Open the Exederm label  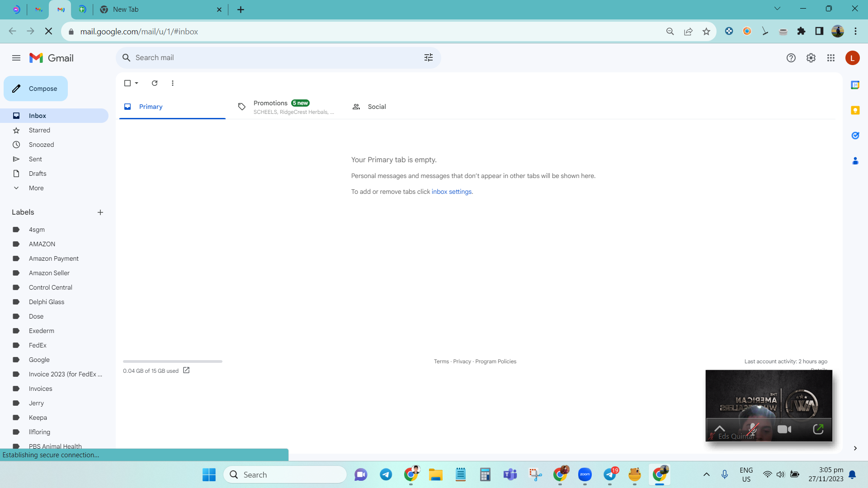coord(54,331)
